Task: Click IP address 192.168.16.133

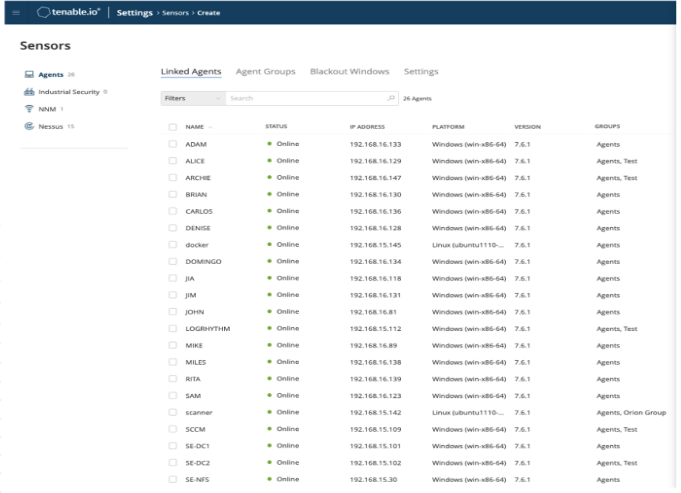Action: click(376, 144)
